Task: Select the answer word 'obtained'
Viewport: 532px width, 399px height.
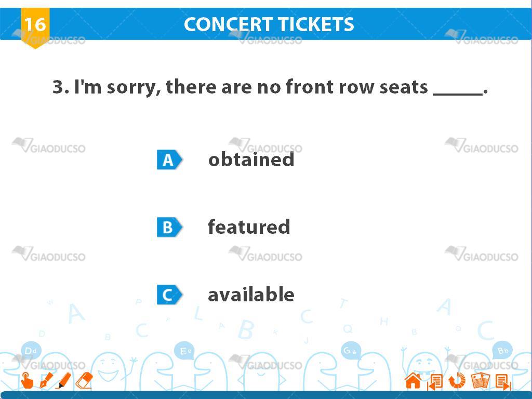Action: click(251, 159)
